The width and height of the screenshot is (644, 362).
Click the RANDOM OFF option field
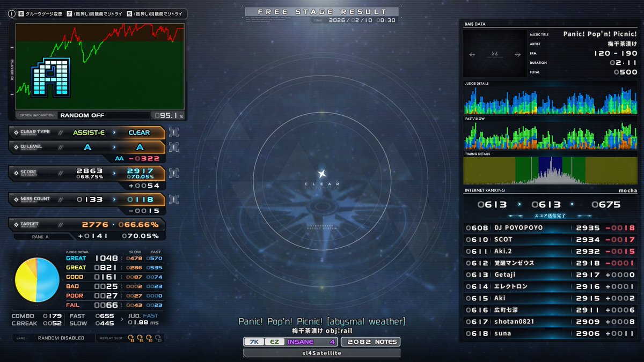click(x=104, y=115)
